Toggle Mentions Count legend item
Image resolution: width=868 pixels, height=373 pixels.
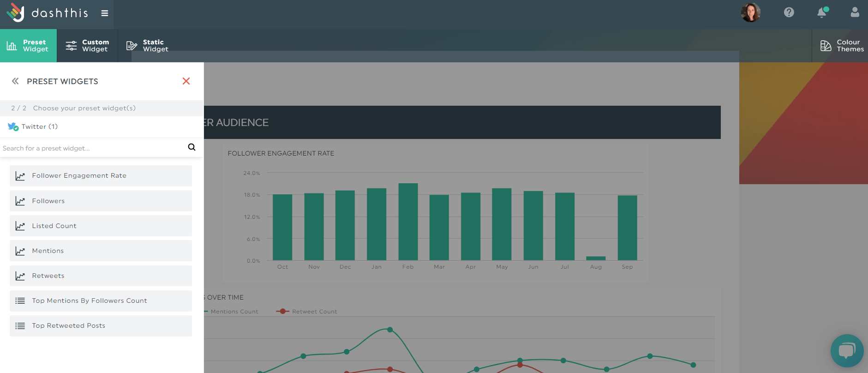point(231,312)
